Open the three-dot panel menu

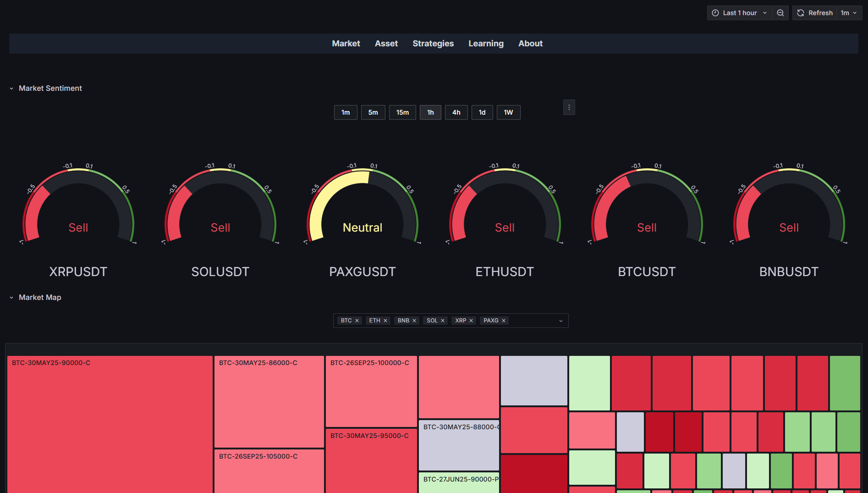click(x=569, y=107)
